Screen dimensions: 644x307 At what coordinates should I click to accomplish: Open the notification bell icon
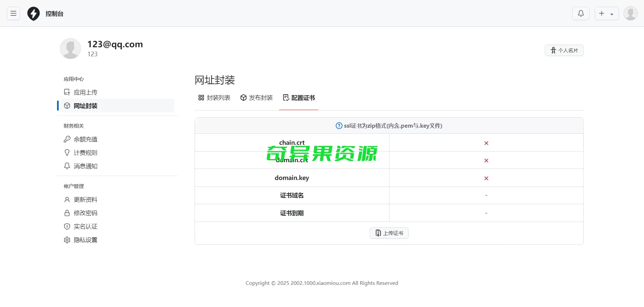point(581,13)
